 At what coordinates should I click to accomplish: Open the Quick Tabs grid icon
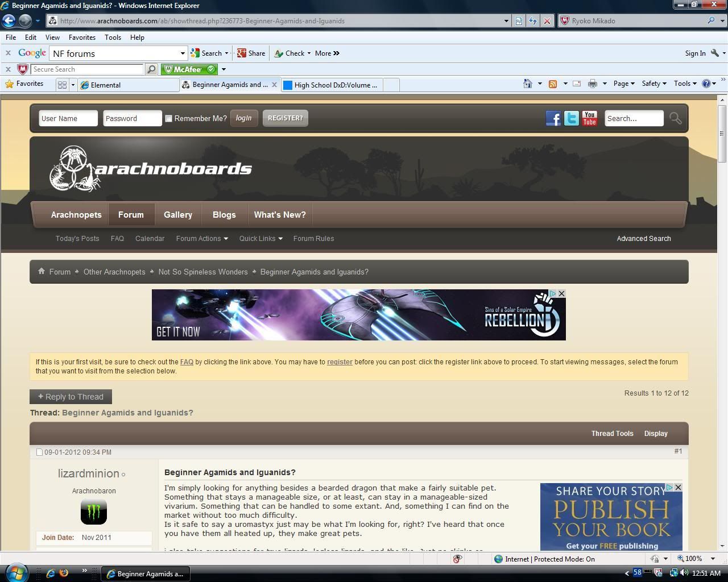(x=62, y=85)
